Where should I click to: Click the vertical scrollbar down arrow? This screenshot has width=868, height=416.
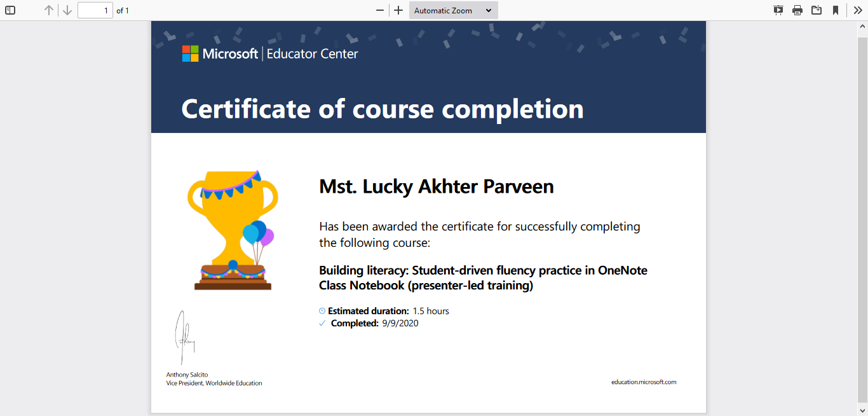(863, 410)
